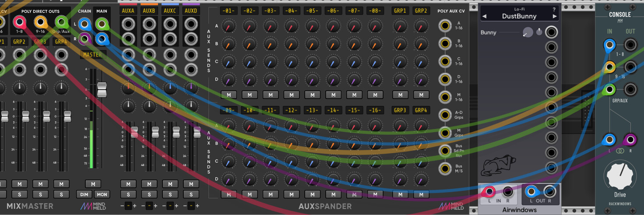Viewport: 644px width, 215px height.
Task: Click the M Grps poly aux CV jack
Action: pyautogui.click(x=445, y=133)
